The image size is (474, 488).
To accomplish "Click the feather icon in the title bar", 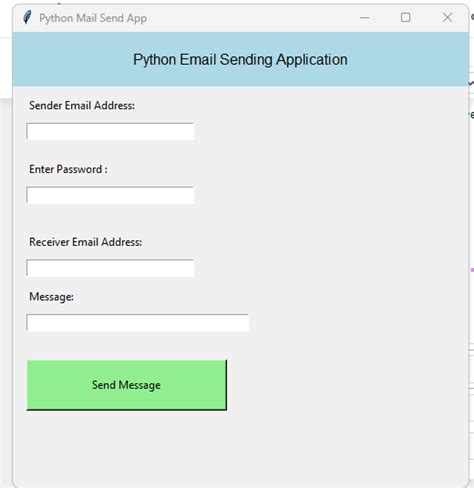I will 27,17.
